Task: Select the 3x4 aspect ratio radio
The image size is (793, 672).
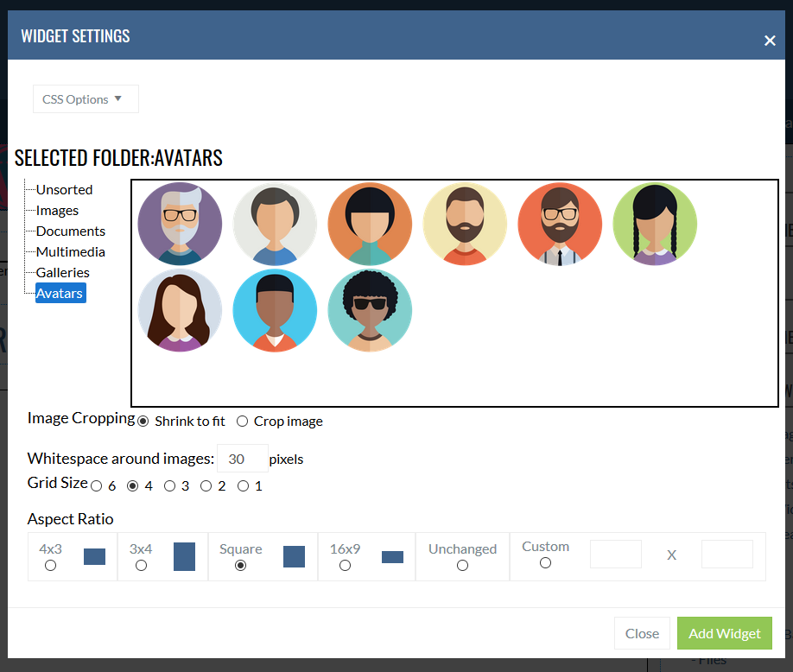Action: coord(141,565)
